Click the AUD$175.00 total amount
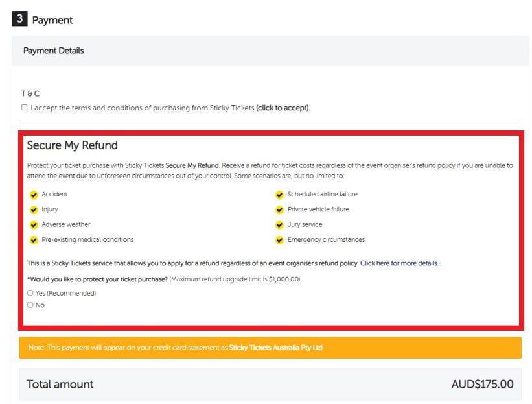Image resolution: width=532 pixels, height=404 pixels. 482,384
